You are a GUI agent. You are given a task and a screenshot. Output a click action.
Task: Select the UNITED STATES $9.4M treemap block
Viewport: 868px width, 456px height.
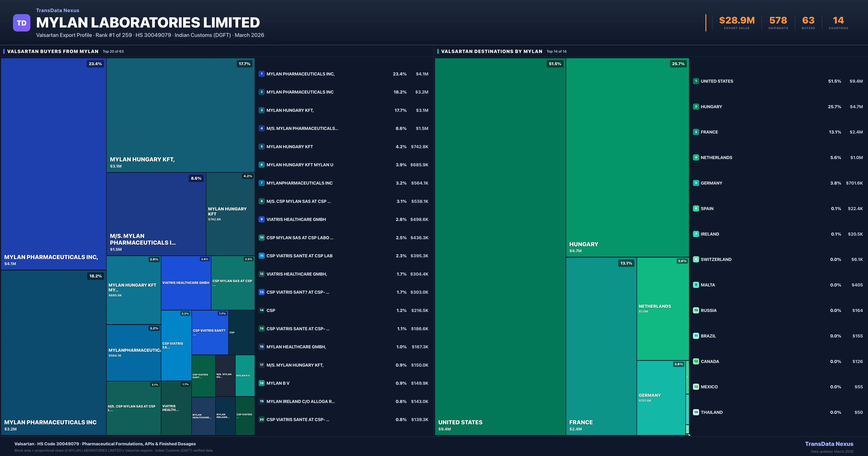coord(500,246)
